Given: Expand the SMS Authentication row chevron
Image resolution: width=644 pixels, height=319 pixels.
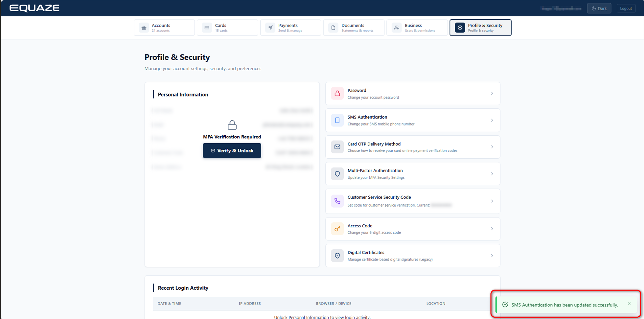Looking at the screenshot, I should pyautogui.click(x=492, y=120).
